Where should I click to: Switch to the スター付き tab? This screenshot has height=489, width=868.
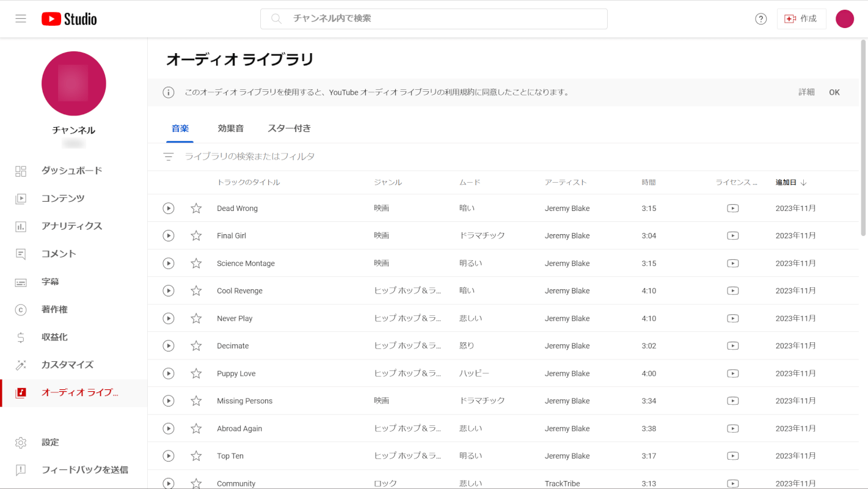[290, 128]
